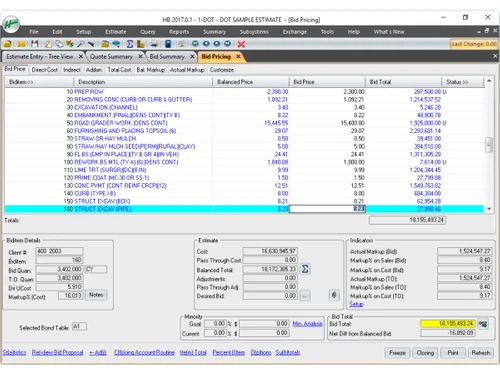Click the Refresh button
500x375 pixels.
pos(480,353)
